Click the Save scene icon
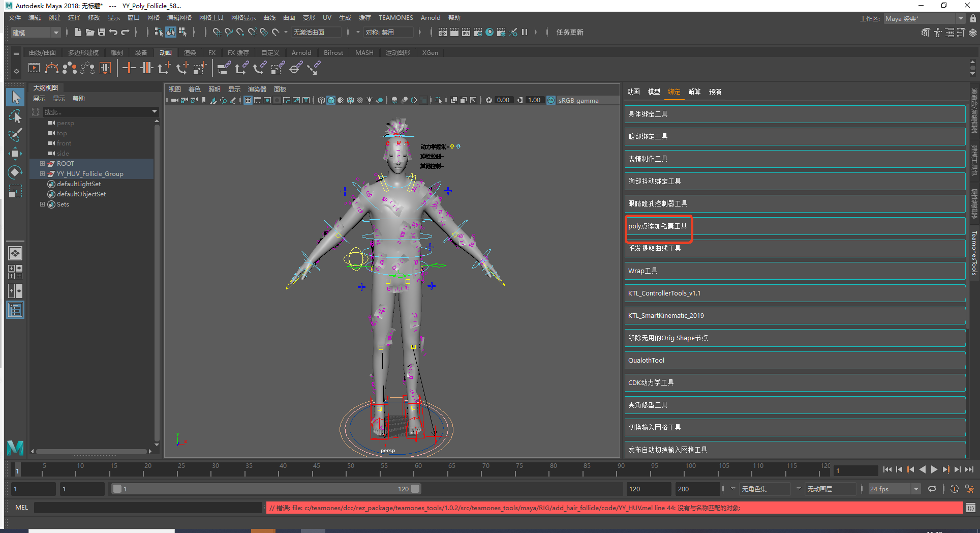 coord(102,32)
